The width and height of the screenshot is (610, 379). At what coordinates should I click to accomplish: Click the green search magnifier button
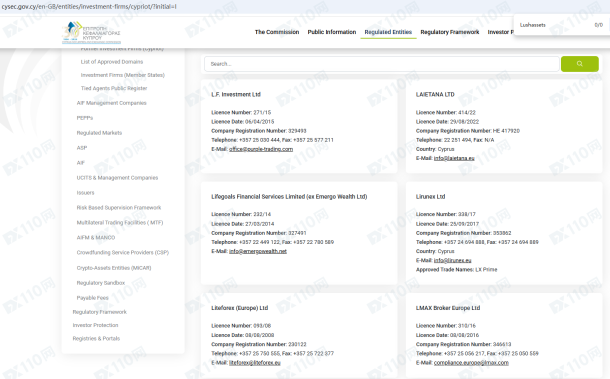point(580,64)
